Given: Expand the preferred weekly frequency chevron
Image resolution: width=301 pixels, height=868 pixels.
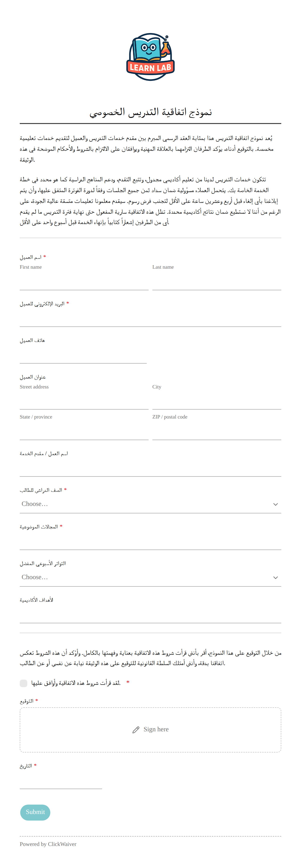Looking at the screenshot, I should [275, 577].
